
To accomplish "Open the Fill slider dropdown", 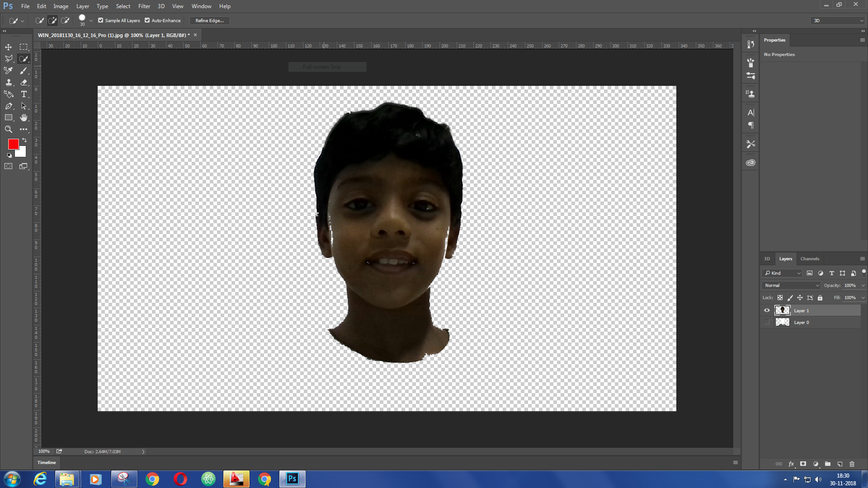I will tap(863, 298).
